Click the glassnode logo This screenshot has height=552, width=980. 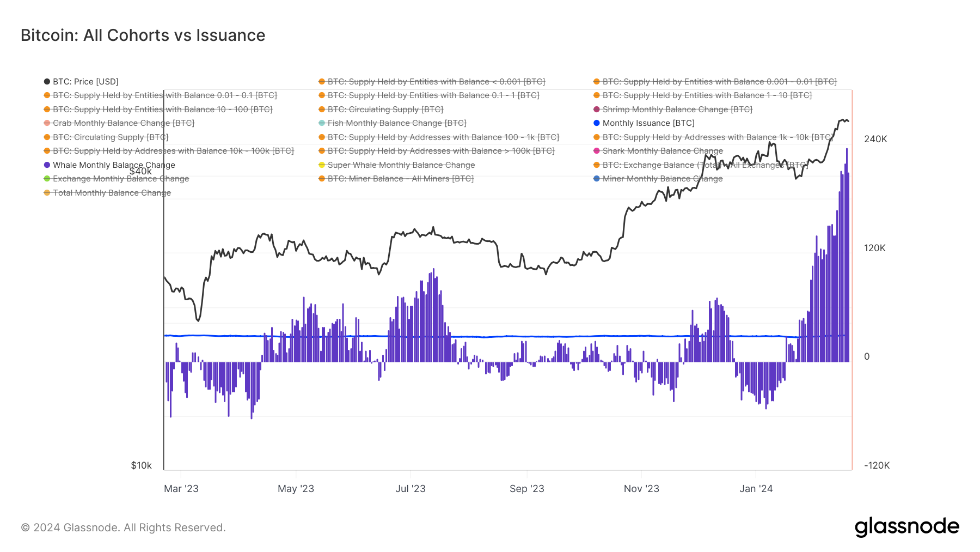[906, 527]
